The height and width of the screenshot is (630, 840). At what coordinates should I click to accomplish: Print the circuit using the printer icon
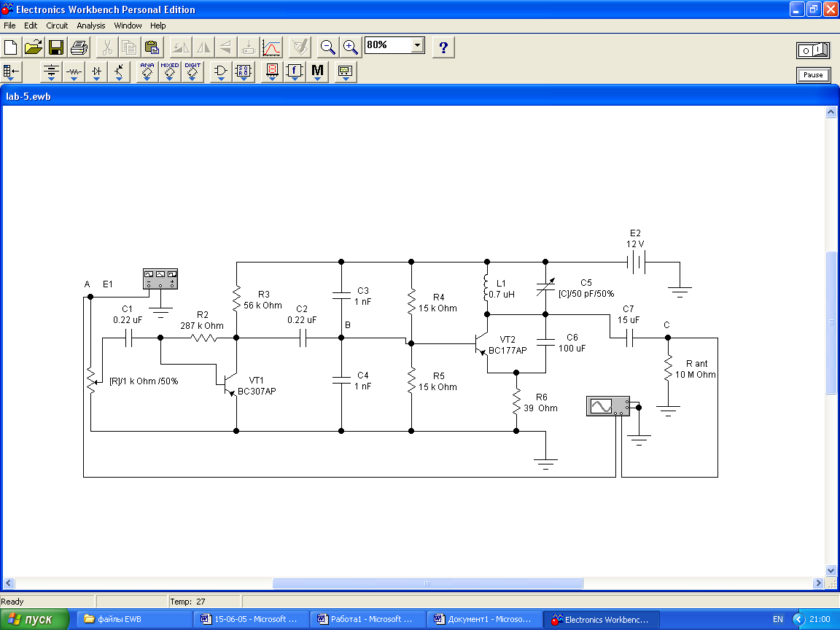79,47
